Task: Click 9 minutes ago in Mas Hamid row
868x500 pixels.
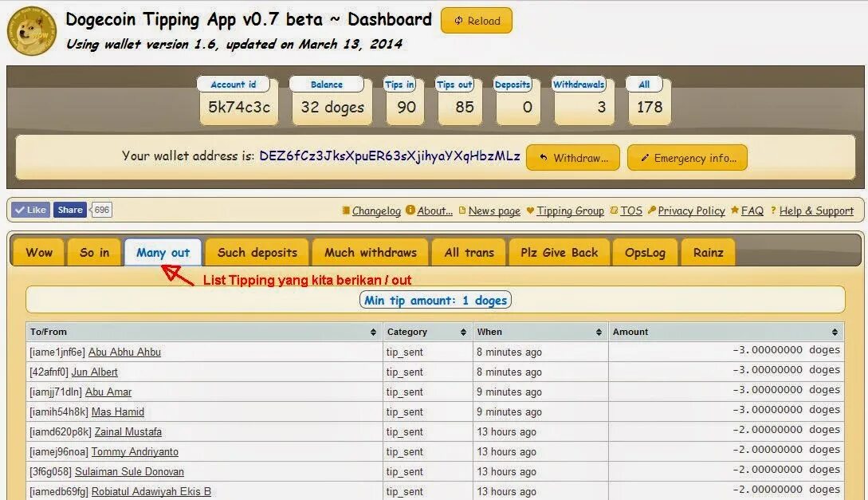Action: (509, 412)
